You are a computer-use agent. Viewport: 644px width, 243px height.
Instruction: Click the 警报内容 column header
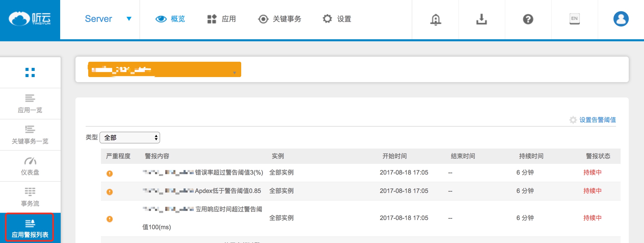point(157,156)
